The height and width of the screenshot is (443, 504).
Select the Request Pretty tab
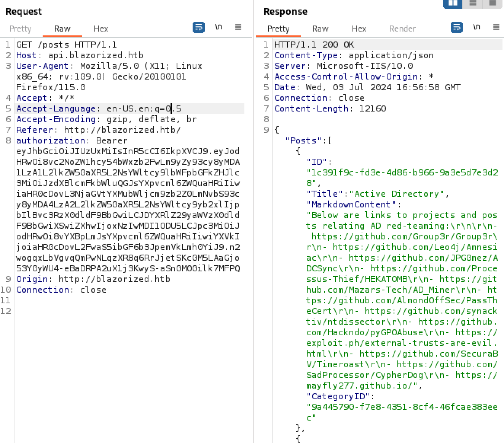[x=20, y=29]
